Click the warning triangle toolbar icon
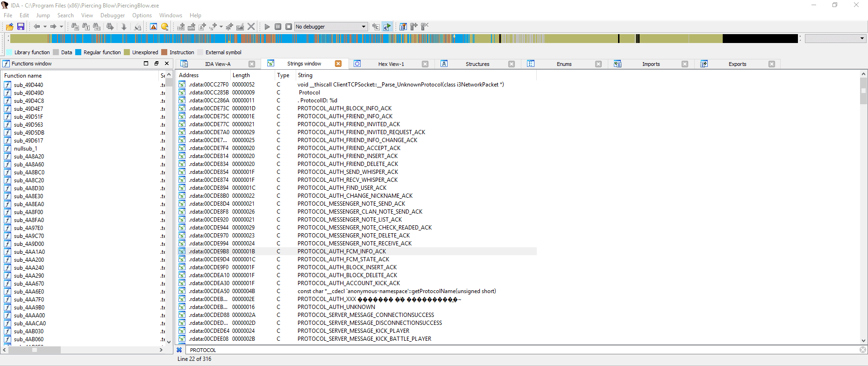 point(153,27)
